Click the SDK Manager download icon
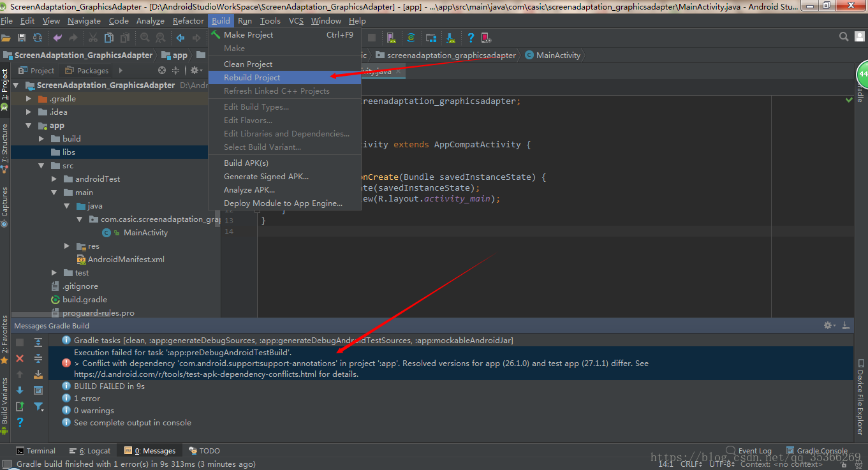The width and height of the screenshot is (868, 470). click(x=451, y=38)
